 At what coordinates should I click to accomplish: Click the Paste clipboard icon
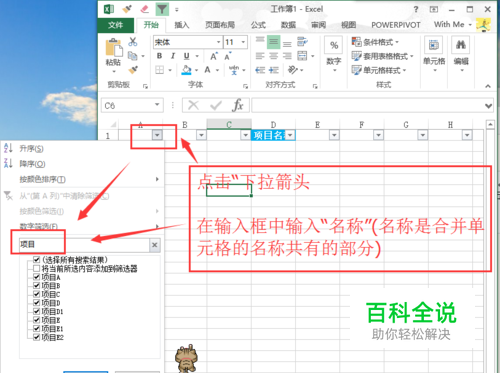(x=114, y=48)
